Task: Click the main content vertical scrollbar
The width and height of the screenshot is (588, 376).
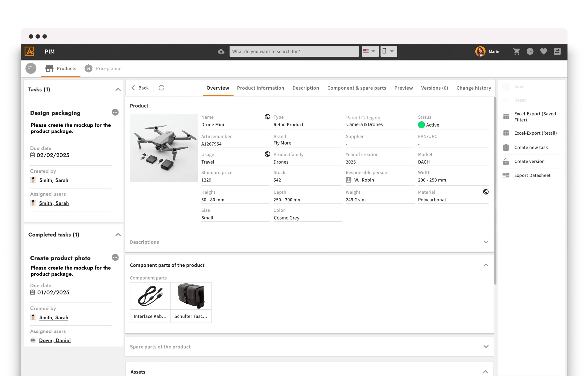Action: pyautogui.click(x=495, y=190)
